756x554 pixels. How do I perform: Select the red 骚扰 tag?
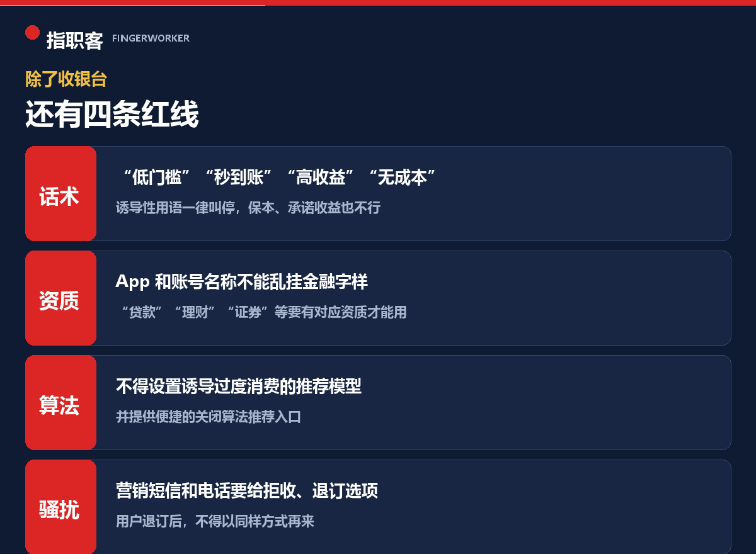click(x=60, y=507)
